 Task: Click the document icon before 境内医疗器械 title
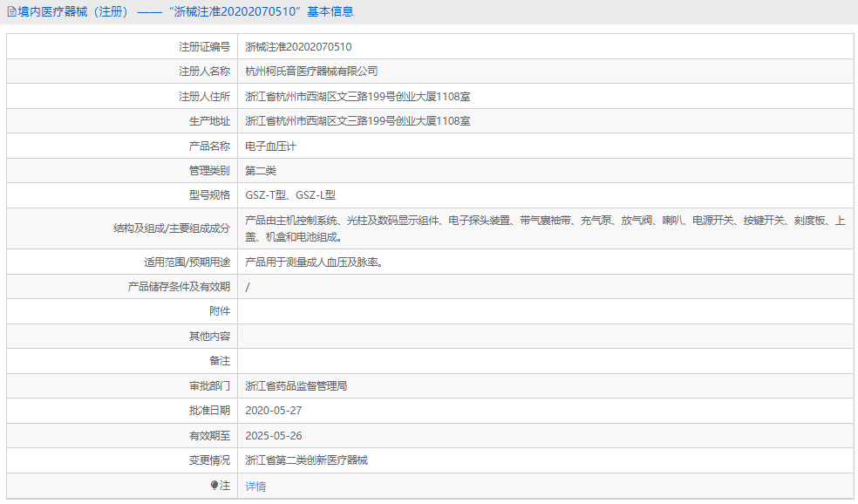11,11
